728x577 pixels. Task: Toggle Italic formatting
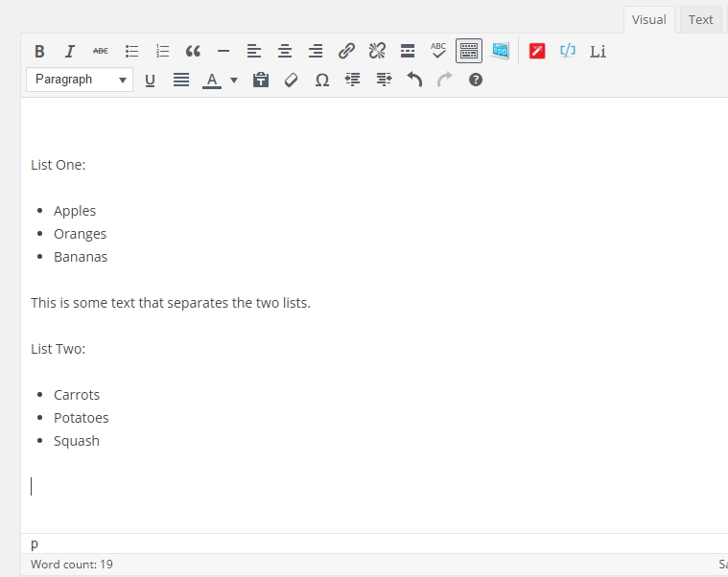click(x=70, y=51)
